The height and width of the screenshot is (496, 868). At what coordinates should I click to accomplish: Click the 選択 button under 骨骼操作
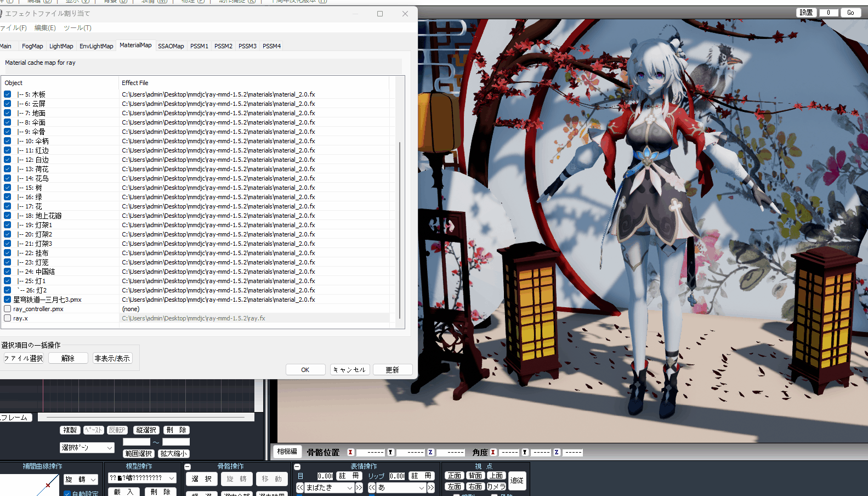(x=202, y=479)
